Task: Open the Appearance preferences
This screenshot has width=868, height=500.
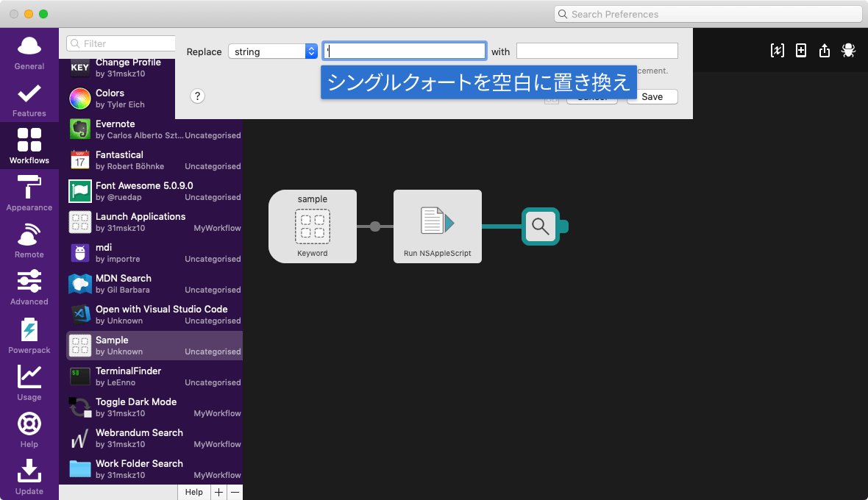Action: pyautogui.click(x=29, y=192)
